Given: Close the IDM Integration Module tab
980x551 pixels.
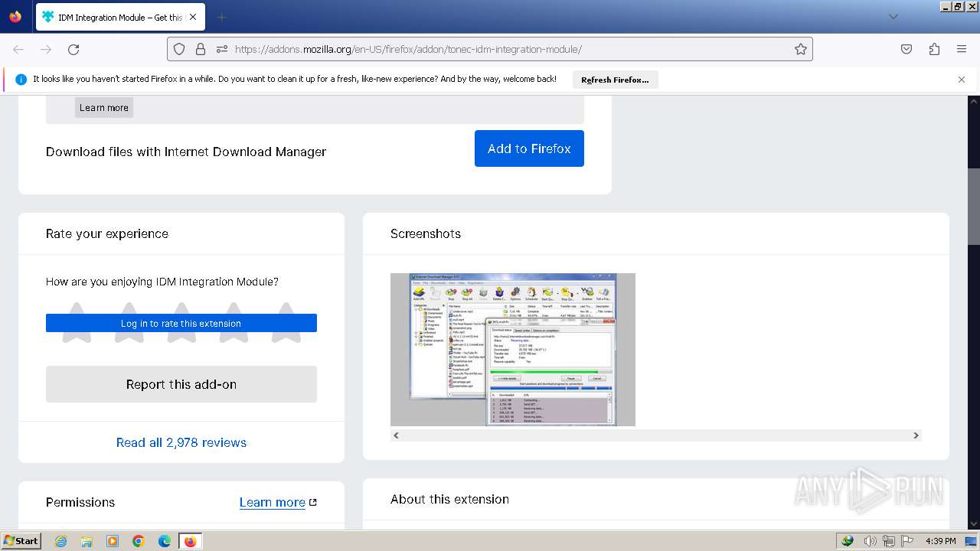Looking at the screenshot, I should [192, 17].
